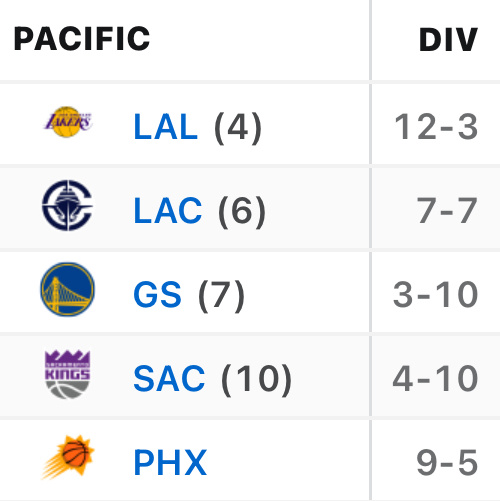Image resolution: width=500 pixels, height=501 pixels.
Task: Select the Suns 9-5 division record
Action: click(x=447, y=462)
